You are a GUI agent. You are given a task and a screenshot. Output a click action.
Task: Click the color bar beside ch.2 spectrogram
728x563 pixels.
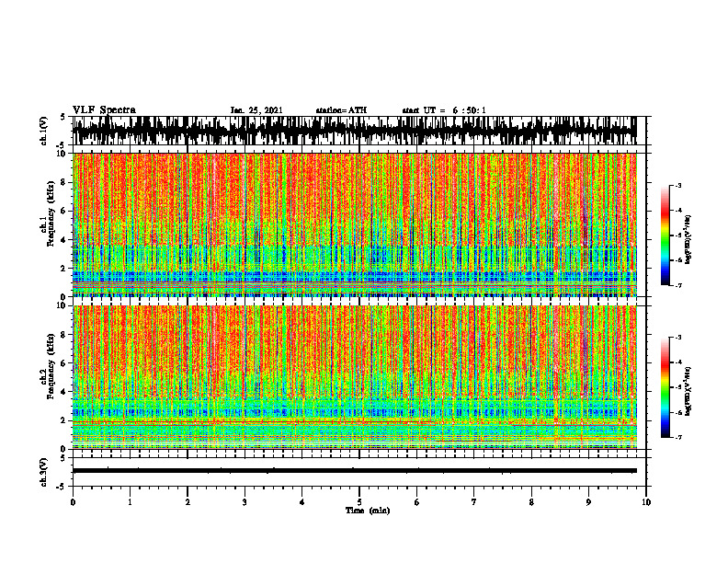(x=665, y=387)
